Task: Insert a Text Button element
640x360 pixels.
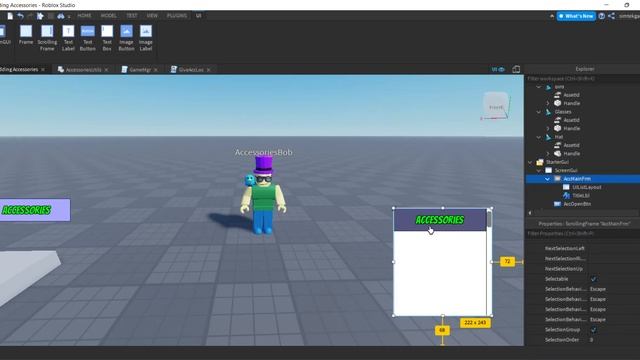Action: point(87,38)
